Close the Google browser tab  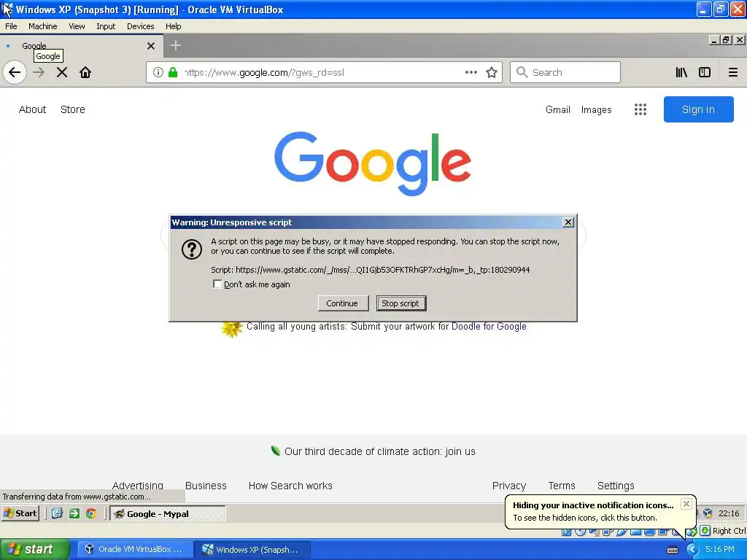[x=150, y=46]
